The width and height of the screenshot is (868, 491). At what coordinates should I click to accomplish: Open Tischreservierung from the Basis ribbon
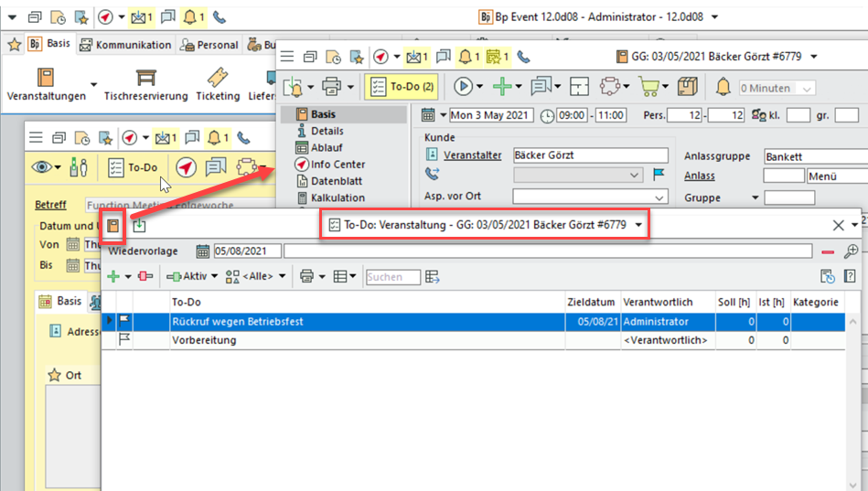coord(145,84)
